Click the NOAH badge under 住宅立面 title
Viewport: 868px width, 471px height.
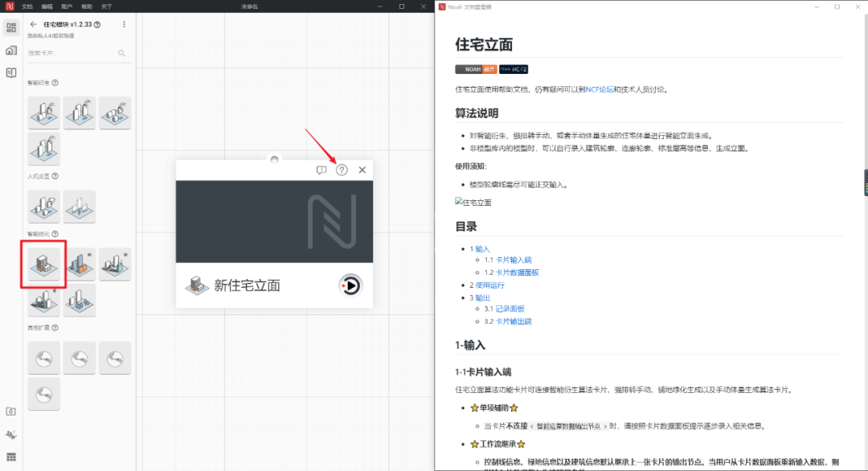pos(476,69)
